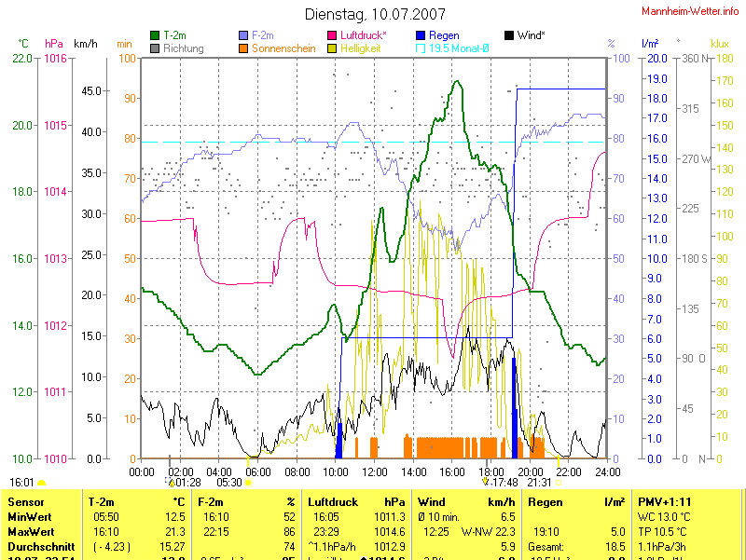Click the 'Ø 10 min.' wind label
This screenshot has height=560, width=746.
coord(438,517)
